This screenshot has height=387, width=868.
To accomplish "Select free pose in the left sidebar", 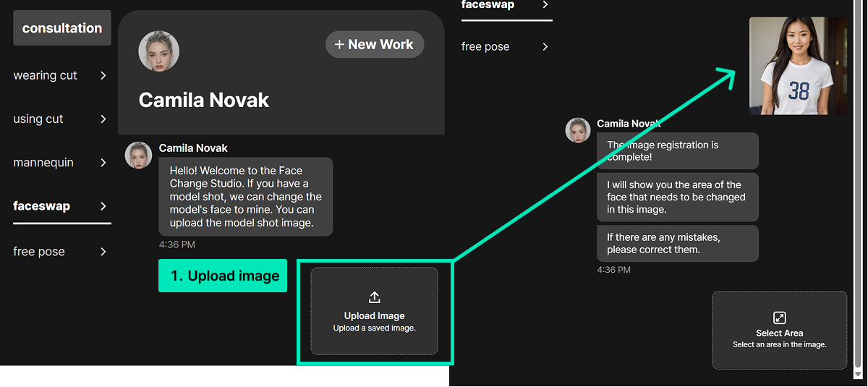I will click(39, 252).
